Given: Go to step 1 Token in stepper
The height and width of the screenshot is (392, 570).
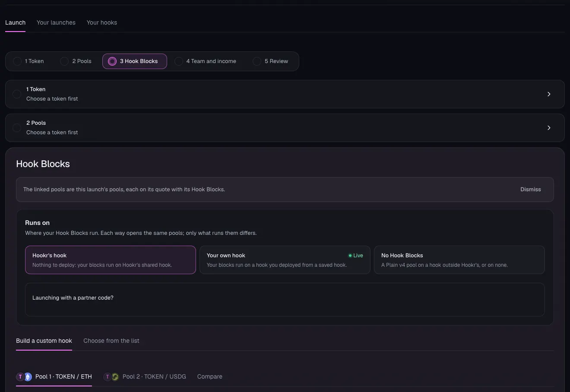Looking at the screenshot, I should click(29, 61).
